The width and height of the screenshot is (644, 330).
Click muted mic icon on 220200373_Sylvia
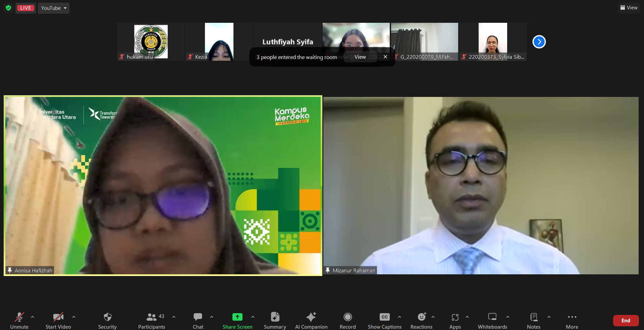click(464, 57)
